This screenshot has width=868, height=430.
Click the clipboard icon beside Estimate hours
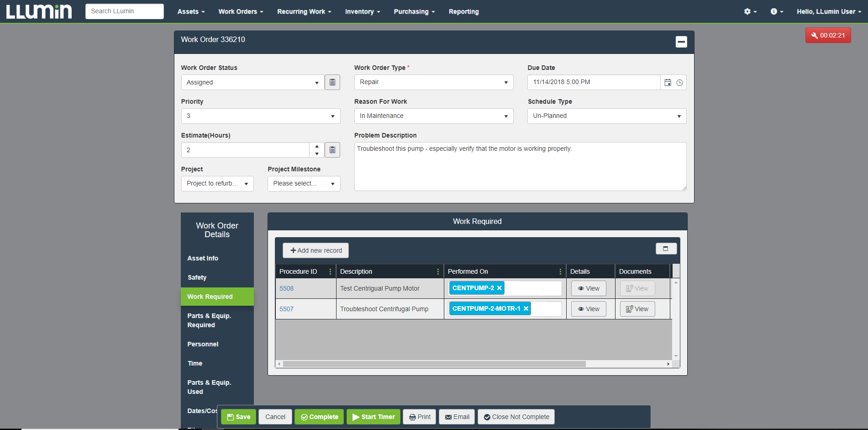332,149
